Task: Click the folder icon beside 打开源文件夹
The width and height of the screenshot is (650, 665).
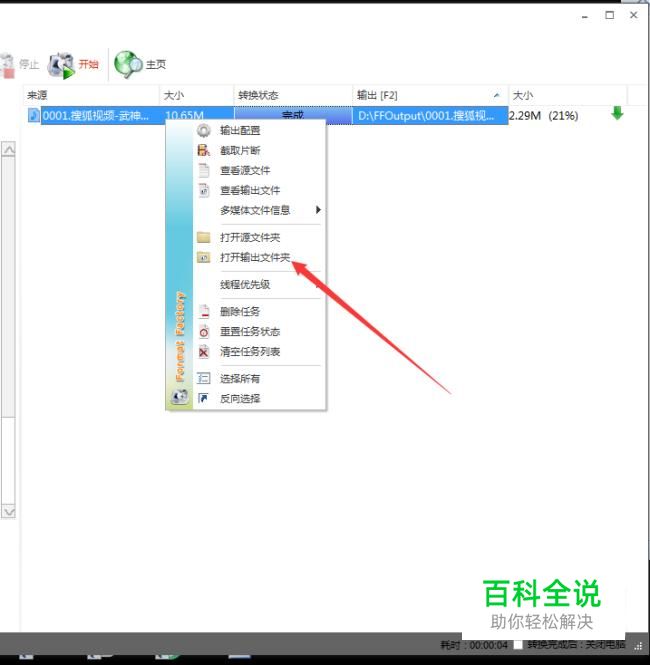Action: [x=204, y=237]
